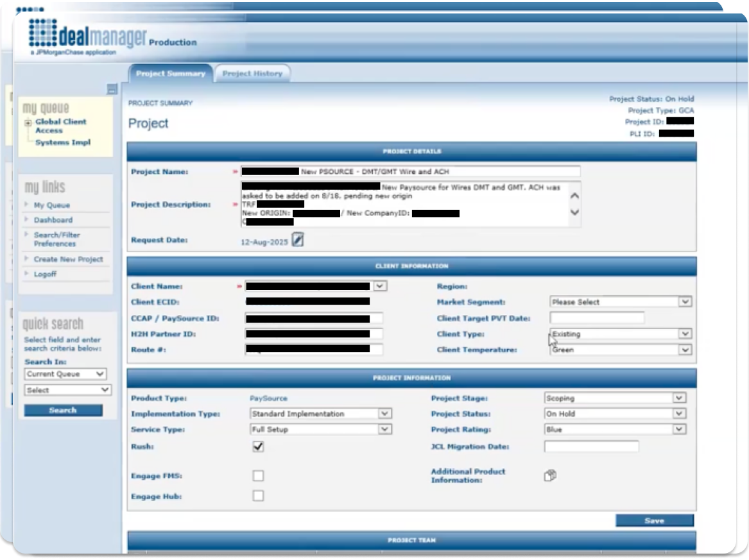Screen dimensions: 749x560
Task: Open the Service Type dropdown
Action: pyautogui.click(x=320, y=430)
